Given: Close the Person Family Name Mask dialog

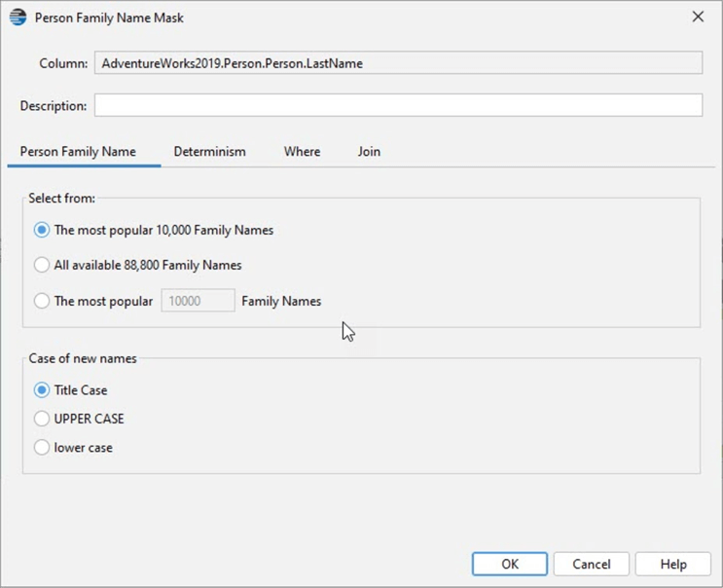Looking at the screenshot, I should tap(698, 18).
